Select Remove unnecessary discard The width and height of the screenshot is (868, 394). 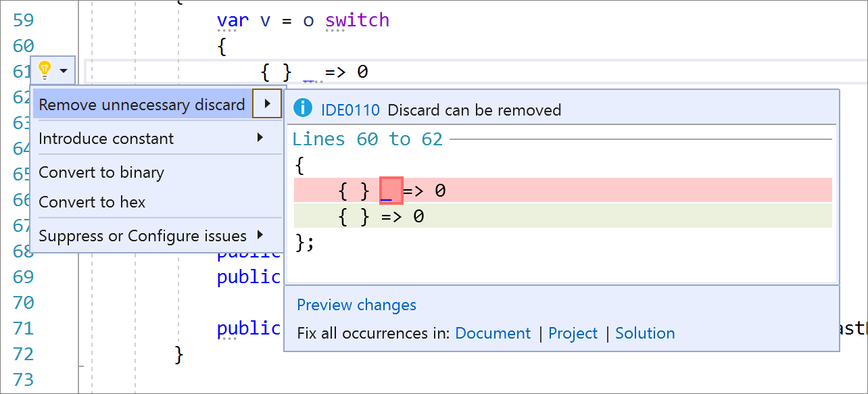pos(142,104)
